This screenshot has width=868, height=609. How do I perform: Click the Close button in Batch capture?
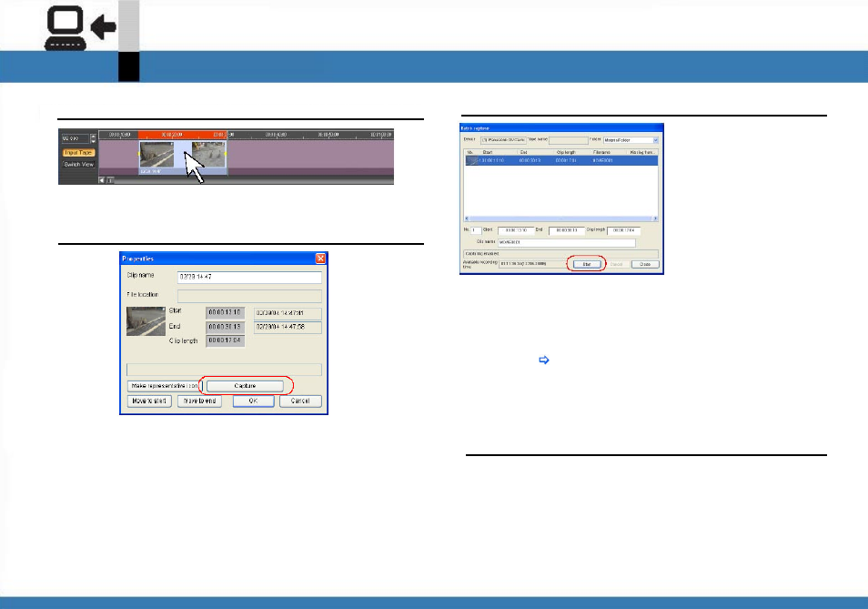point(645,264)
